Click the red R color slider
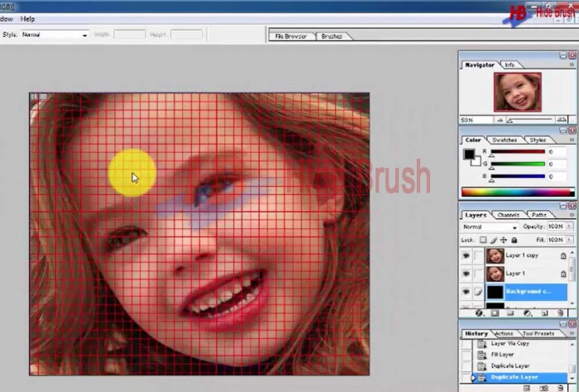The image size is (579, 392). point(518,151)
